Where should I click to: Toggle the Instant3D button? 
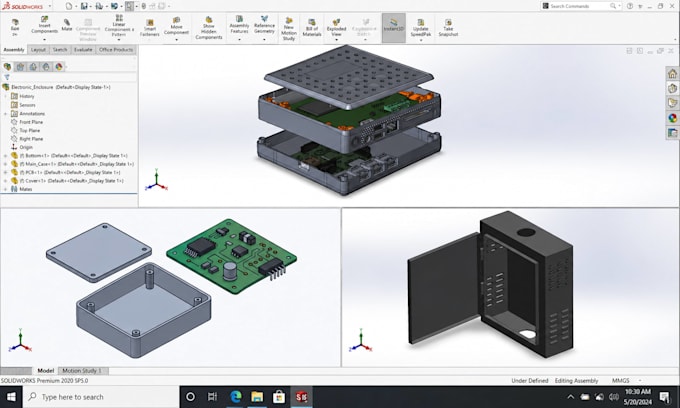(x=393, y=28)
